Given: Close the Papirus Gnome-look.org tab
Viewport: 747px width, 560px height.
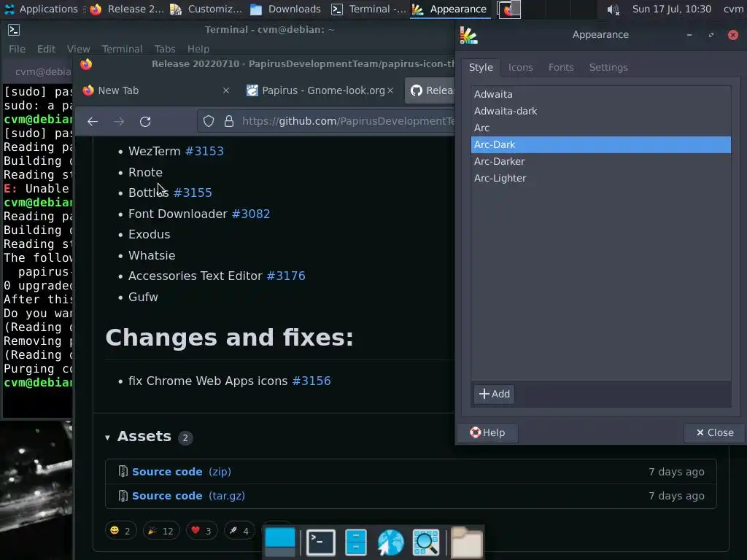Looking at the screenshot, I should [x=390, y=90].
